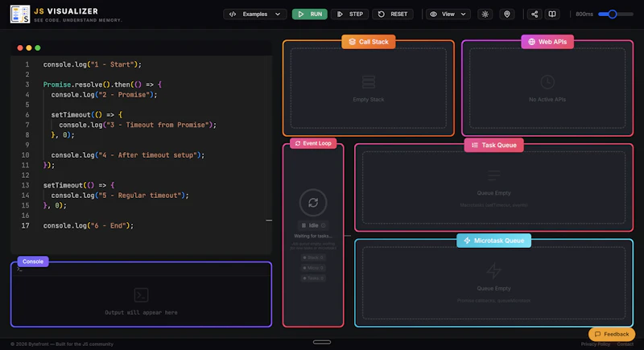
Task: Click the eye icon in View button
Action: click(433, 14)
